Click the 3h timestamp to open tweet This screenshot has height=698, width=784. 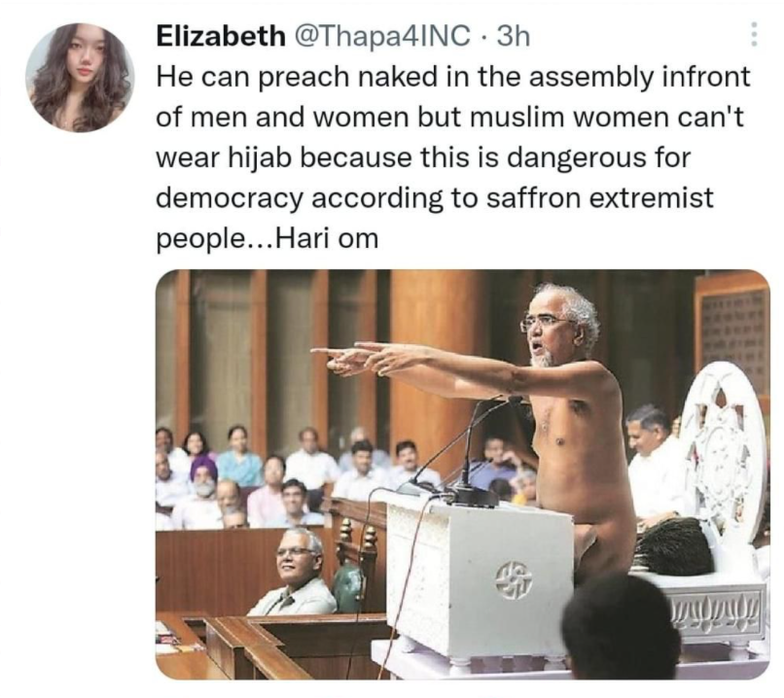point(514,36)
